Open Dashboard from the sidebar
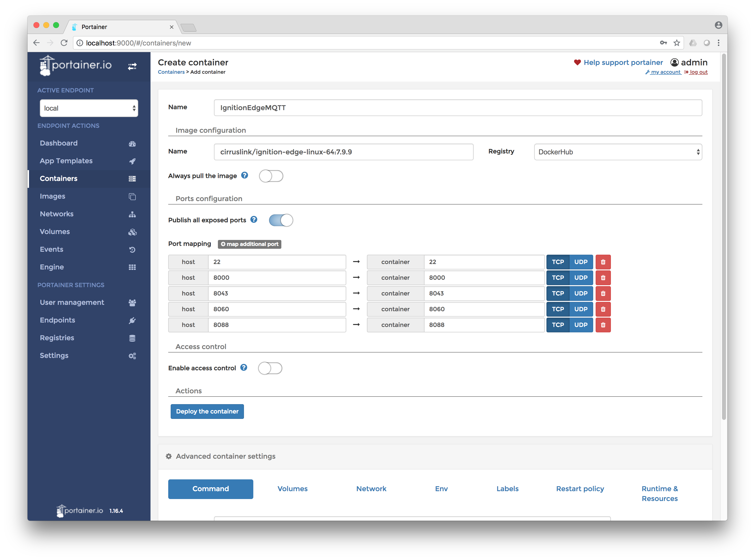755x560 pixels. [89, 143]
